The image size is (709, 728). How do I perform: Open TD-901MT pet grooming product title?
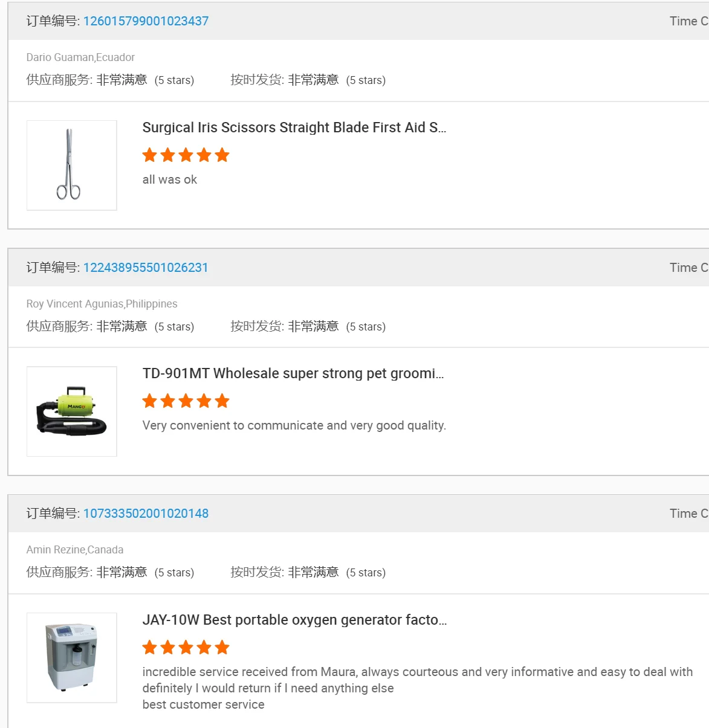tap(293, 373)
